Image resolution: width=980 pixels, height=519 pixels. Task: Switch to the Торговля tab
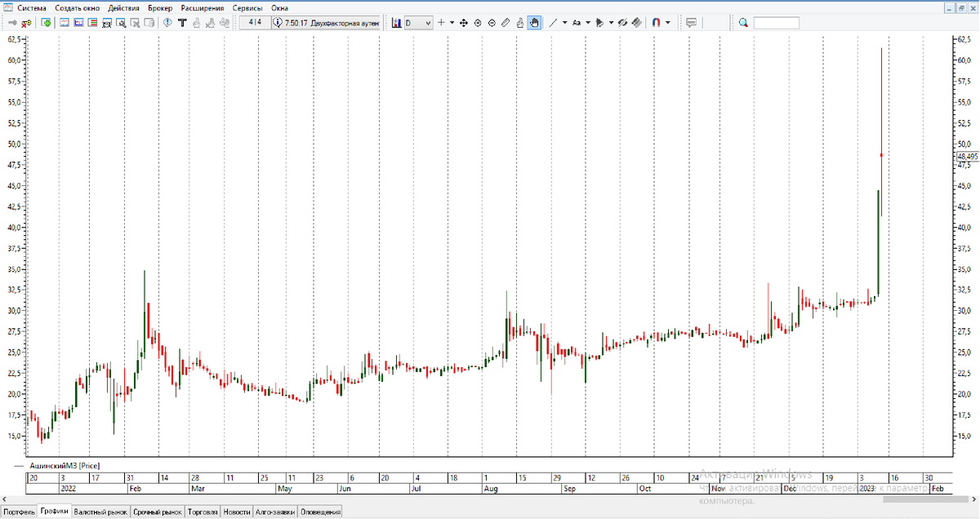[x=203, y=512]
